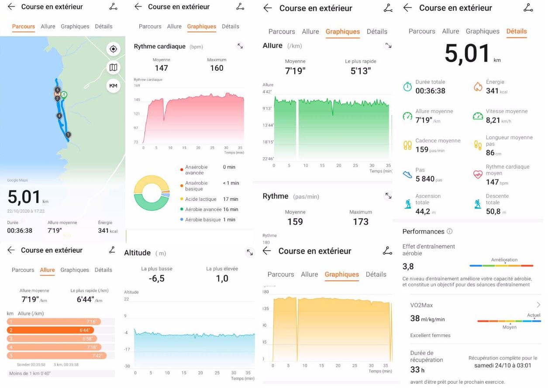The image size is (548, 392).
Task: Open the VO2Max details chevron
Action: coord(538,305)
